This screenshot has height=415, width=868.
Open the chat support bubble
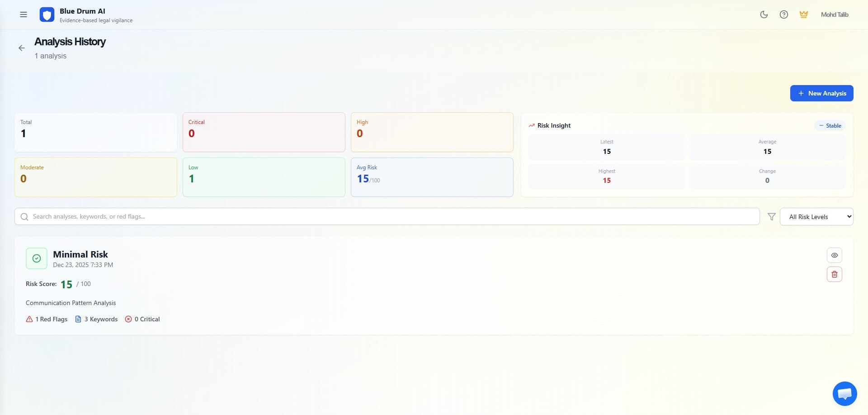[x=844, y=393]
